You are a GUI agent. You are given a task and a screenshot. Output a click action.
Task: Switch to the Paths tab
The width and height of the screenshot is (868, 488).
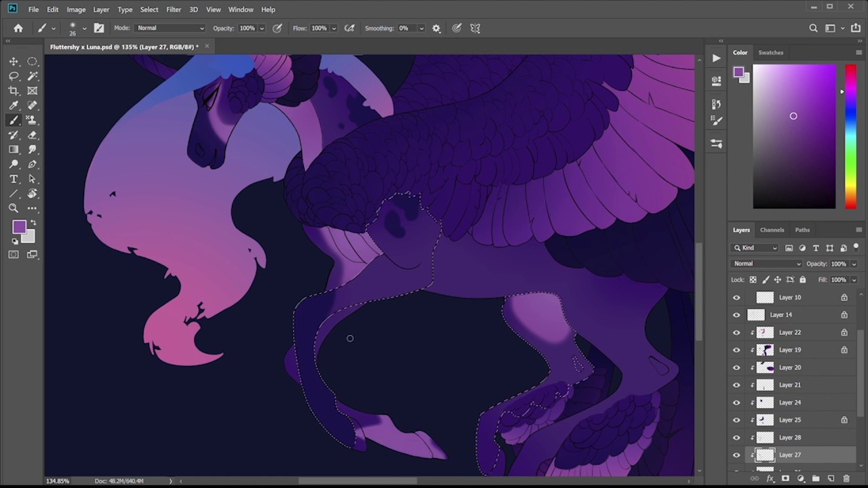point(802,230)
